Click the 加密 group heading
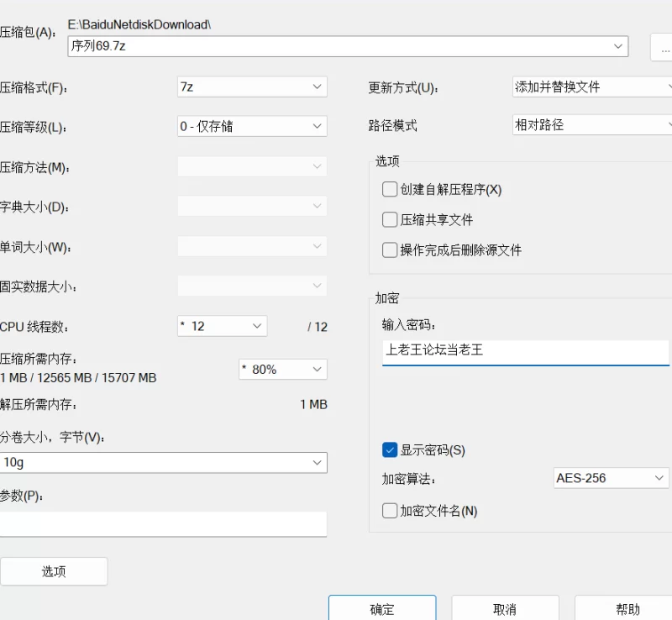This screenshot has width=672, height=620. [387, 298]
